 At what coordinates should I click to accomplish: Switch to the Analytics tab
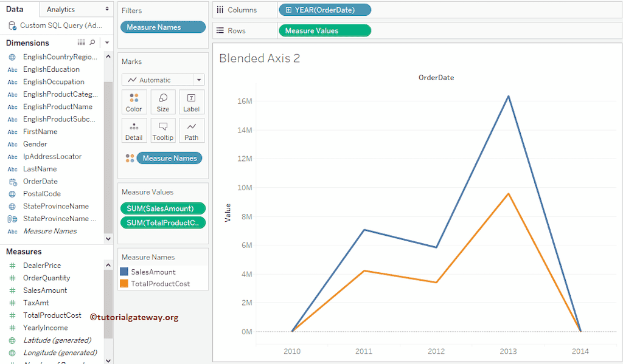point(61,9)
